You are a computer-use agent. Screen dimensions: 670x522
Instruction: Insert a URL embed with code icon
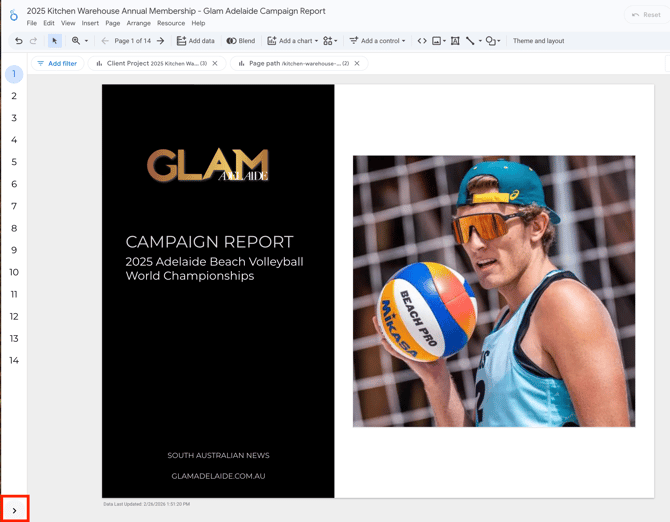422,41
